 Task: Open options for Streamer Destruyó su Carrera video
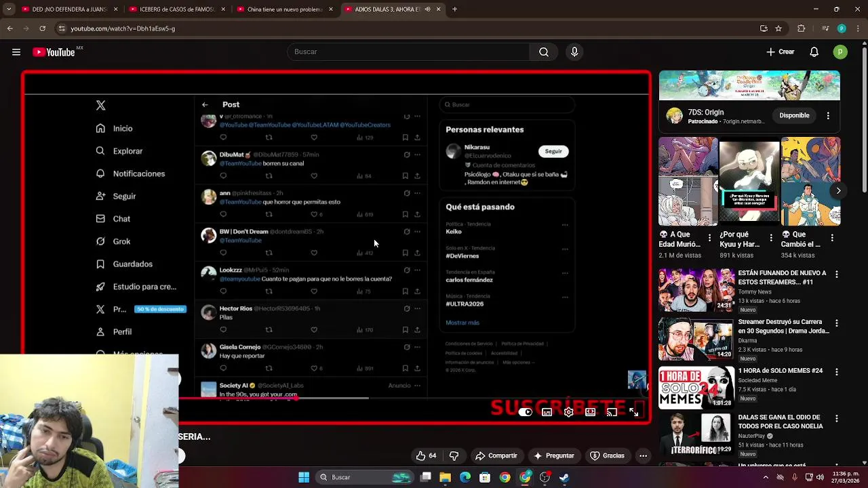837,323
